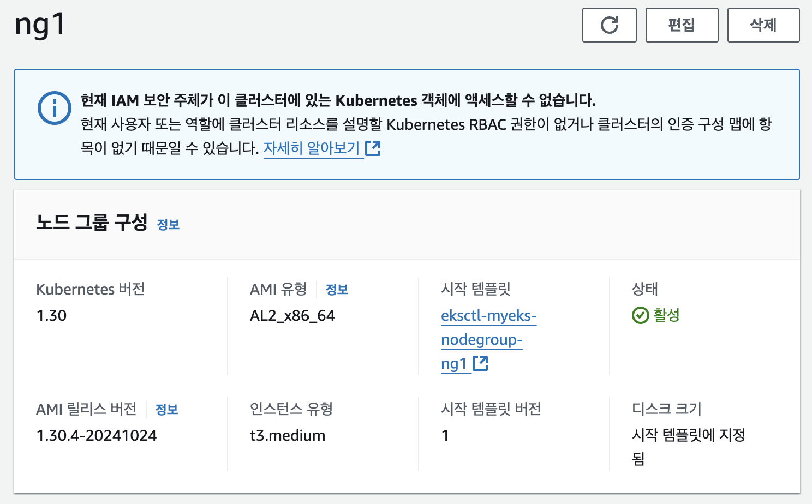This screenshot has height=504, width=812.
Task: Click the 노드 그룹 구성 section header
Action: pos(92,223)
